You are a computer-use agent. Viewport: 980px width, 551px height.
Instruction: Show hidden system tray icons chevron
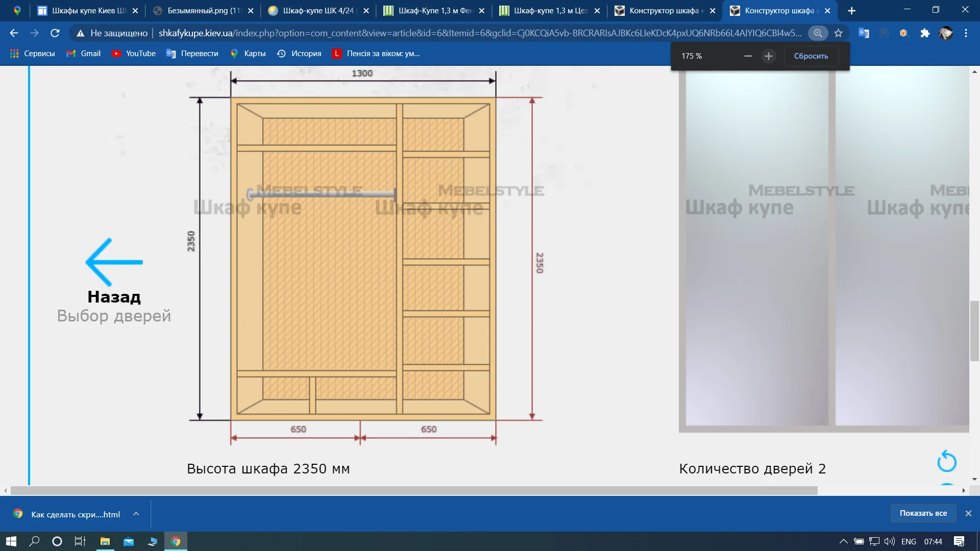[843, 541]
